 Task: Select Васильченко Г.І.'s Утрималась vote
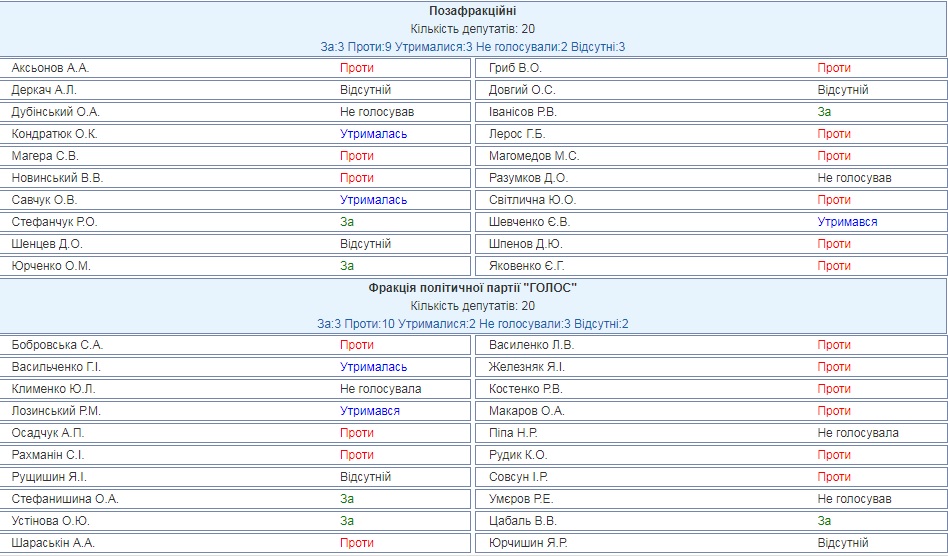coord(374,367)
